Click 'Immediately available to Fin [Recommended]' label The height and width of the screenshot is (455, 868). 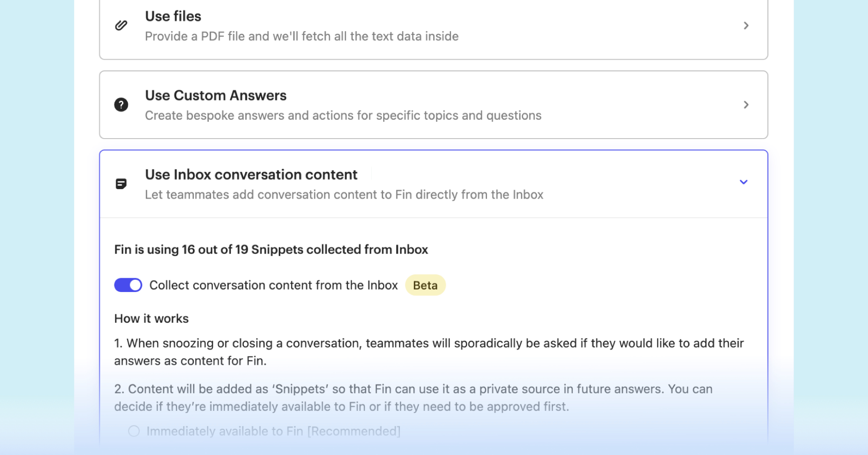click(x=273, y=431)
